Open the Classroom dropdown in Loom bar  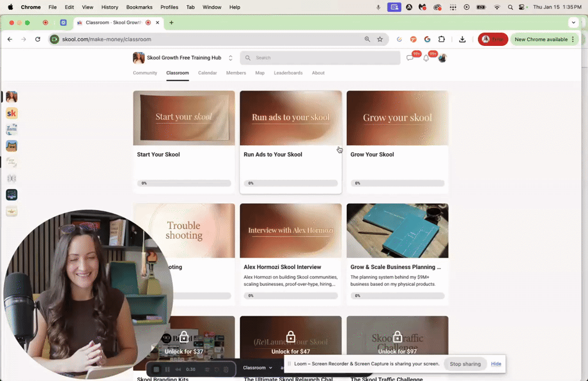coord(257,368)
